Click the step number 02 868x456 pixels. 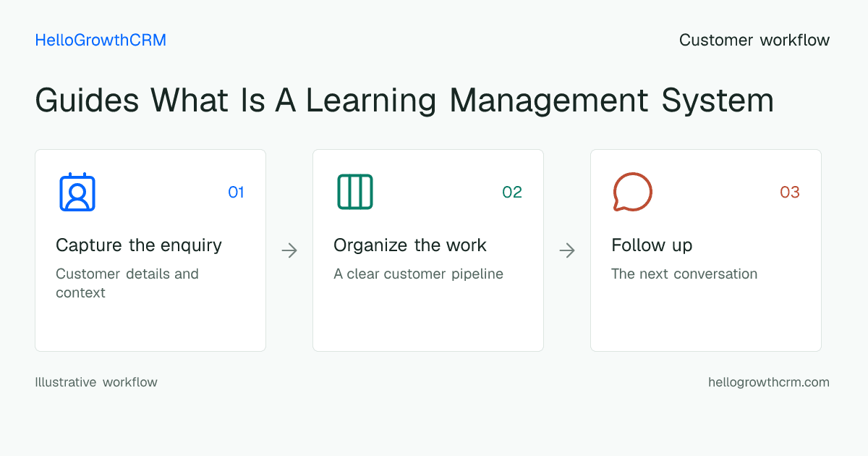[512, 193]
